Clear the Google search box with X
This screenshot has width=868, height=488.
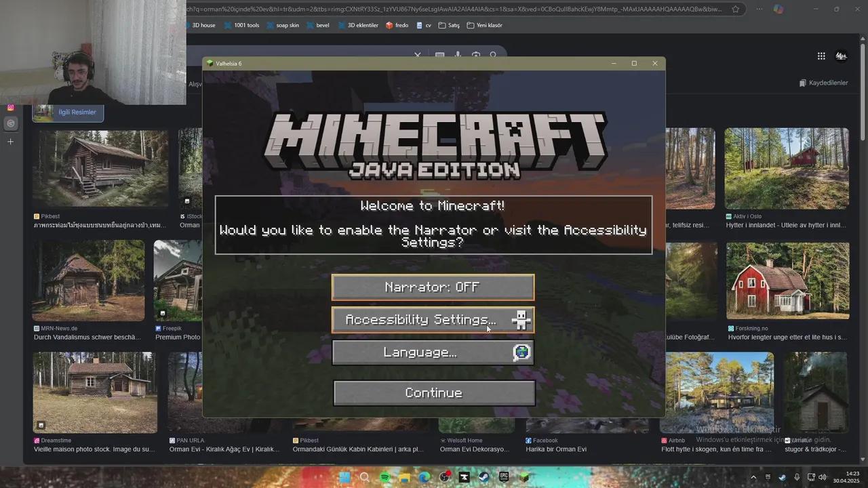(x=418, y=55)
